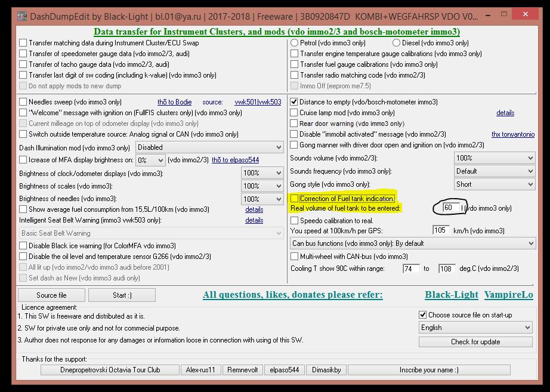Click Inscribe your name :) button

429,370
